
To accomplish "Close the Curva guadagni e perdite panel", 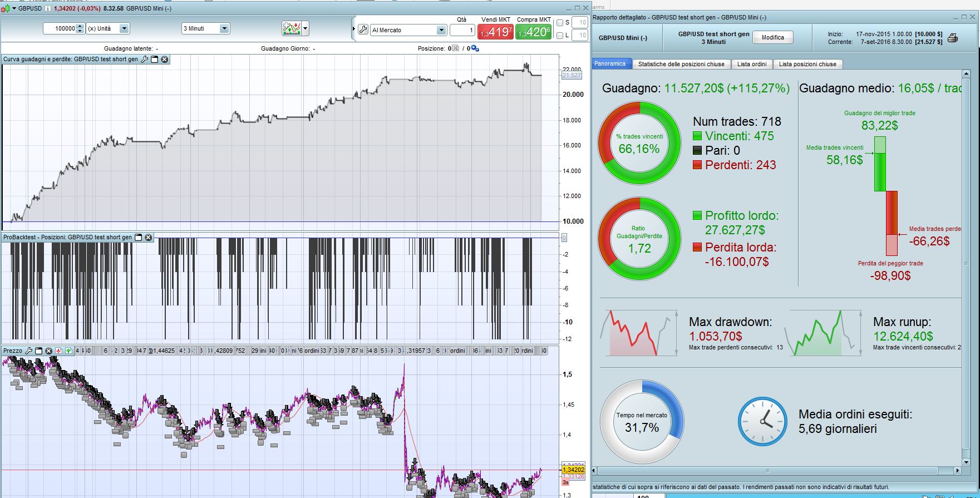I will [x=165, y=59].
